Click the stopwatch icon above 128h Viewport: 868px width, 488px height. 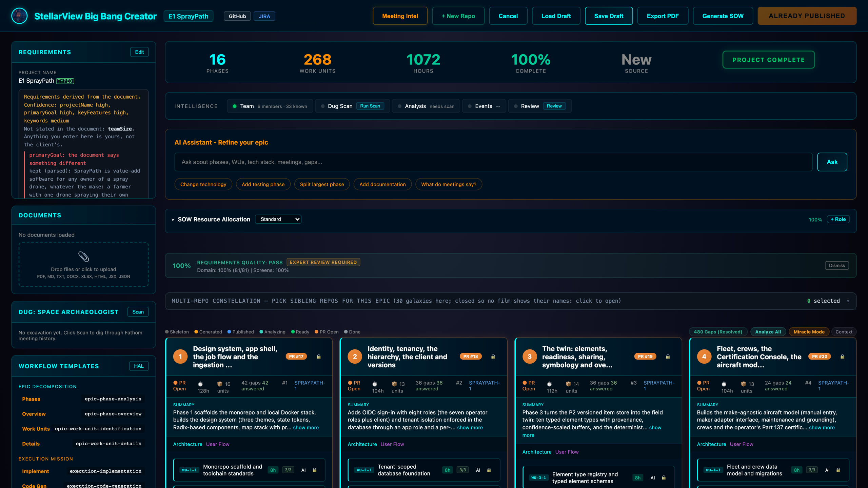[200, 384]
